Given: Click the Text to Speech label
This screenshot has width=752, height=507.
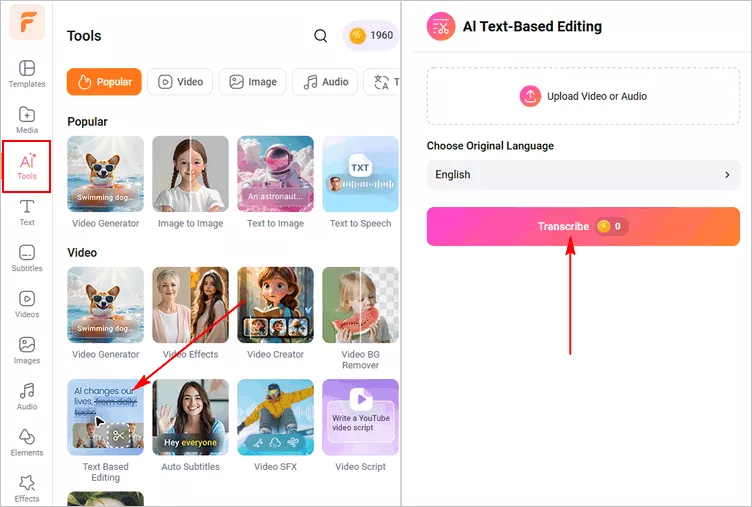Looking at the screenshot, I should tap(360, 223).
